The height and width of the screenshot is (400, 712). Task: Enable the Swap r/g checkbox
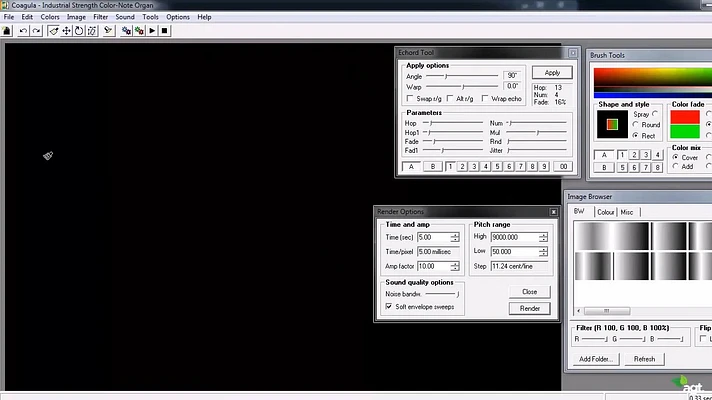410,99
